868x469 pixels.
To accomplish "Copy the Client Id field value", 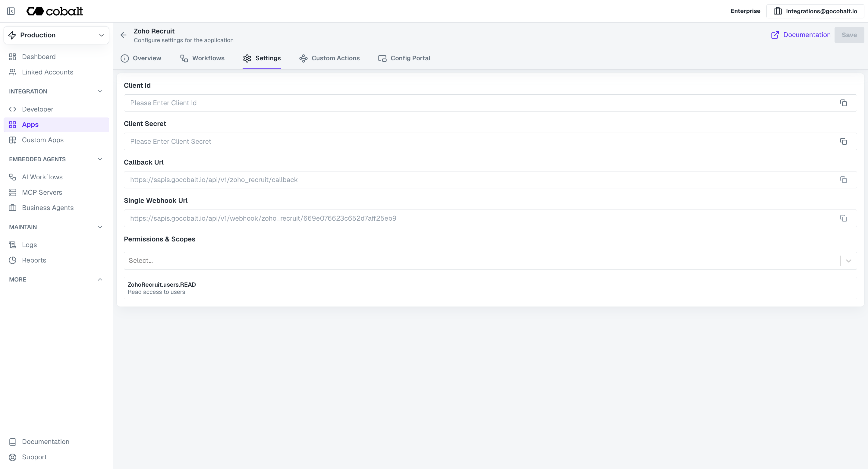I will click(x=843, y=103).
